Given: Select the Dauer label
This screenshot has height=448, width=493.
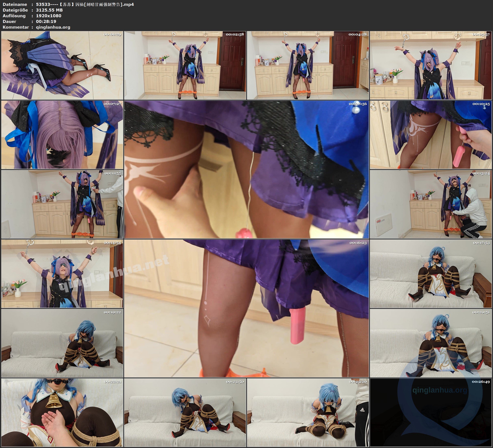Looking at the screenshot, I should [x=9, y=21].
